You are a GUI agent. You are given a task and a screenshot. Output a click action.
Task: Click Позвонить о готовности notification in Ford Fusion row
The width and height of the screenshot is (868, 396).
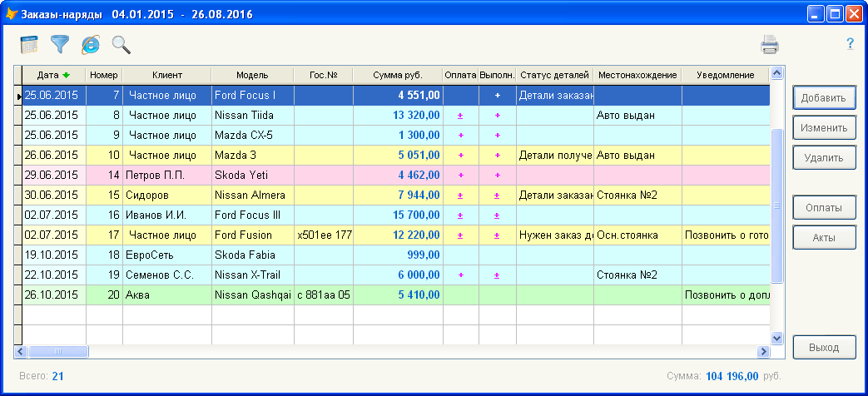tap(726, 235)
